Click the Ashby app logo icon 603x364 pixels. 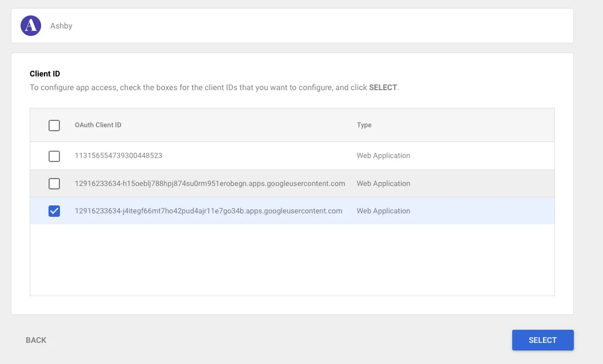coord(31,26)
